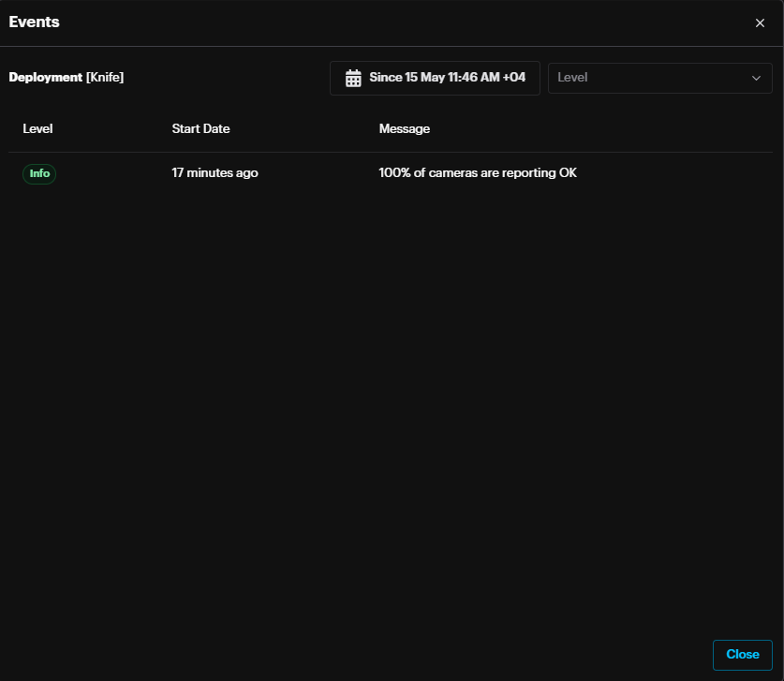Close the Events dialog with the X icon
This screenshot has width=784, height=681.
[760, 22]
